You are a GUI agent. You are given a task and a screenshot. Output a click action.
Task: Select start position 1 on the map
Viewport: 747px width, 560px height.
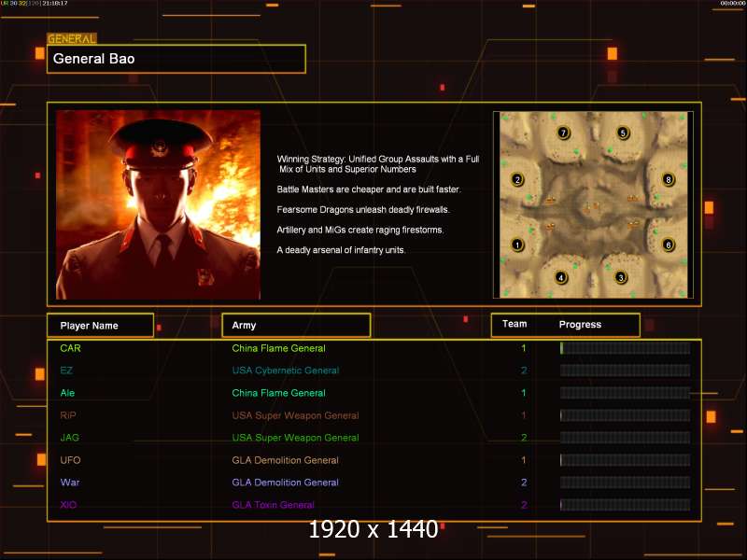point(517,245)
